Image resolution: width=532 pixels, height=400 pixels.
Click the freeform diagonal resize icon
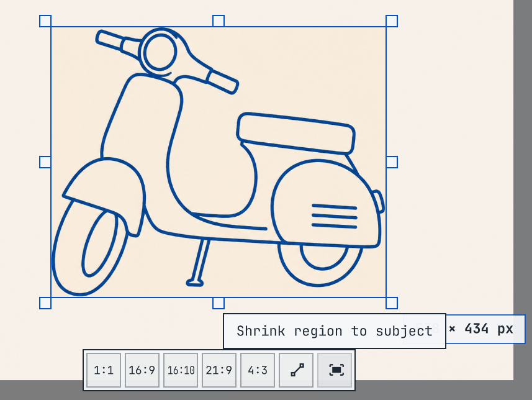[296, 370]
